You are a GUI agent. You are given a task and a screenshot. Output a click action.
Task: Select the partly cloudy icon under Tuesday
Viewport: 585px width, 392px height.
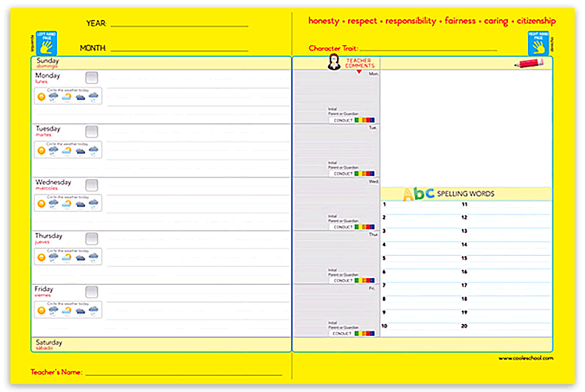[67, 150]
